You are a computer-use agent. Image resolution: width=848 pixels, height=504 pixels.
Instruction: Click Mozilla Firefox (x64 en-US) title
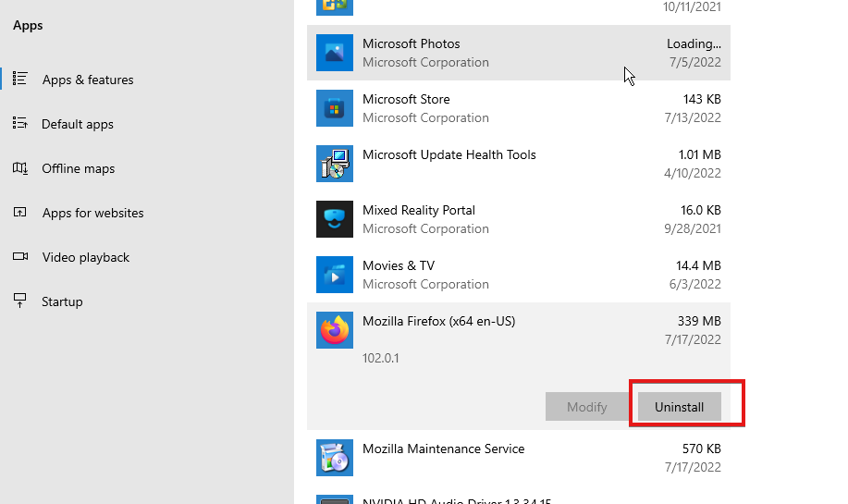coord(438,321)
